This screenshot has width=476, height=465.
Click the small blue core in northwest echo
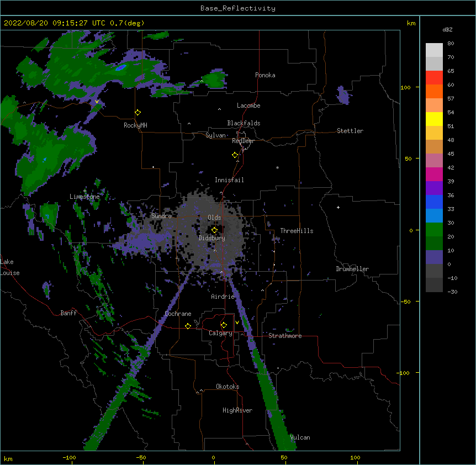[x=120, y=67]
